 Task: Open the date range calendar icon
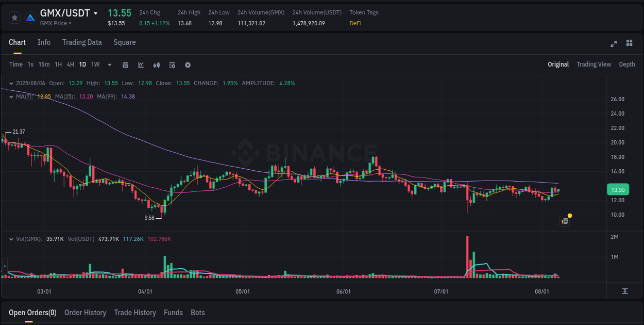coord(125,65)
